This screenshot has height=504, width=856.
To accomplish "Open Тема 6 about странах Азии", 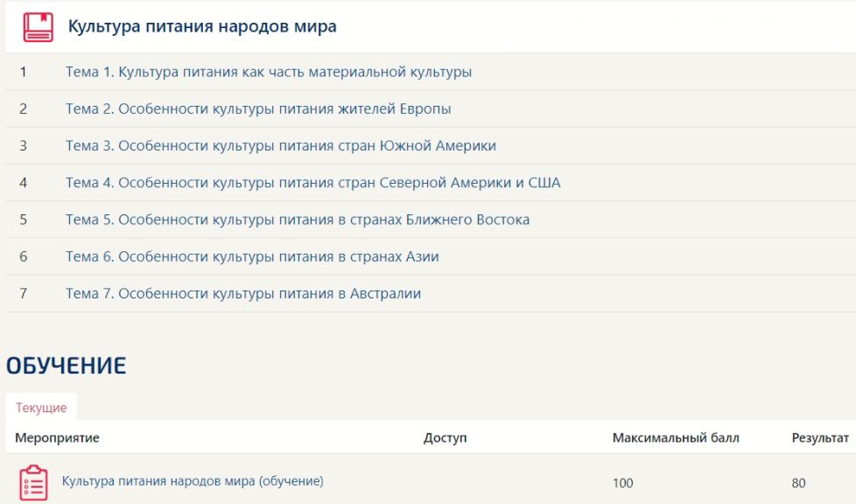I will [252, 256].
